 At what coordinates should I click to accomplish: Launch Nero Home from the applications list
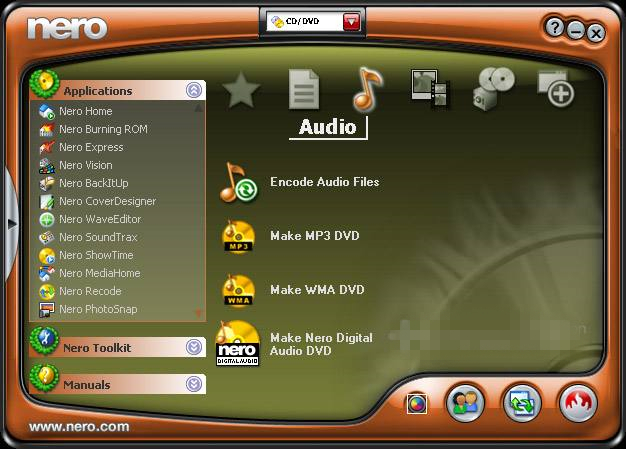point(85,111)
